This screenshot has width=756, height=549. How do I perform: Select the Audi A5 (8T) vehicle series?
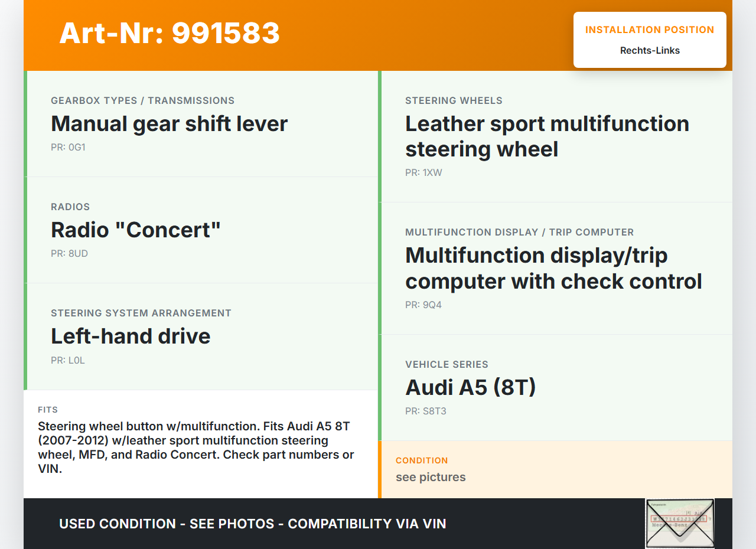tap(470, 387)
